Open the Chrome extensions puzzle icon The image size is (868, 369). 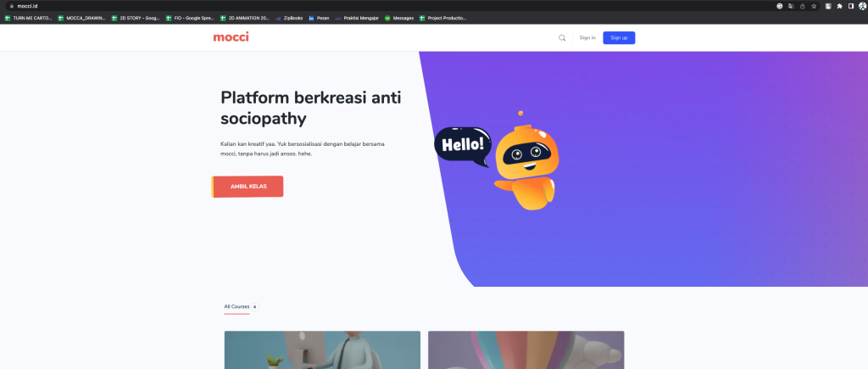point(839,6)
